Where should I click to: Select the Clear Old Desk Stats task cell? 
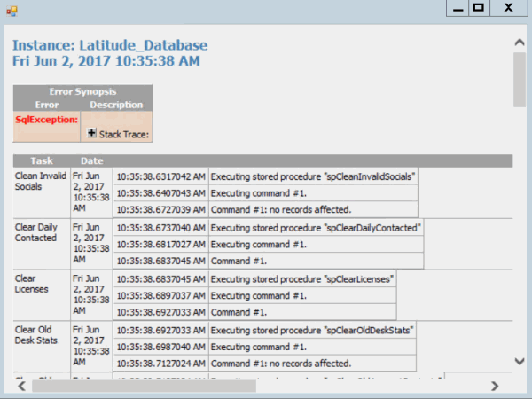pos(42,347)
